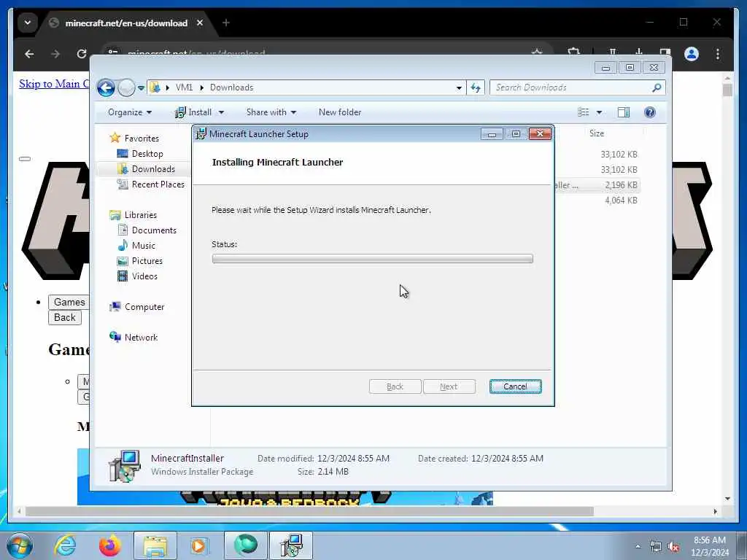Select Libraries in the navigation pane

[141, 215]
